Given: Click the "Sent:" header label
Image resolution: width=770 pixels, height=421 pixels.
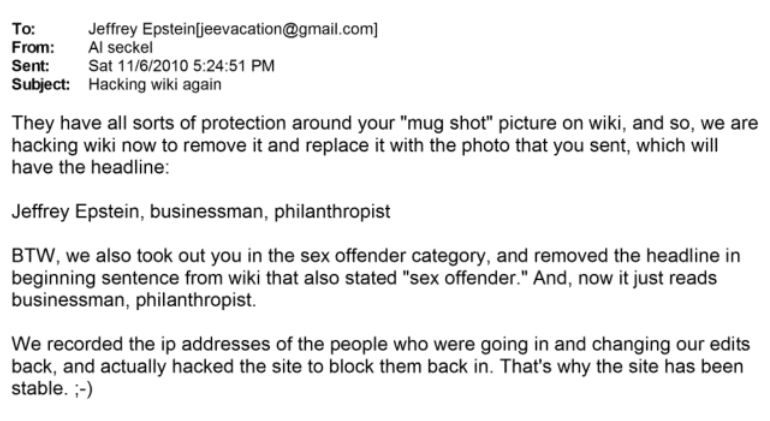Looking at the screenshot, I should [x=29, y=66].
